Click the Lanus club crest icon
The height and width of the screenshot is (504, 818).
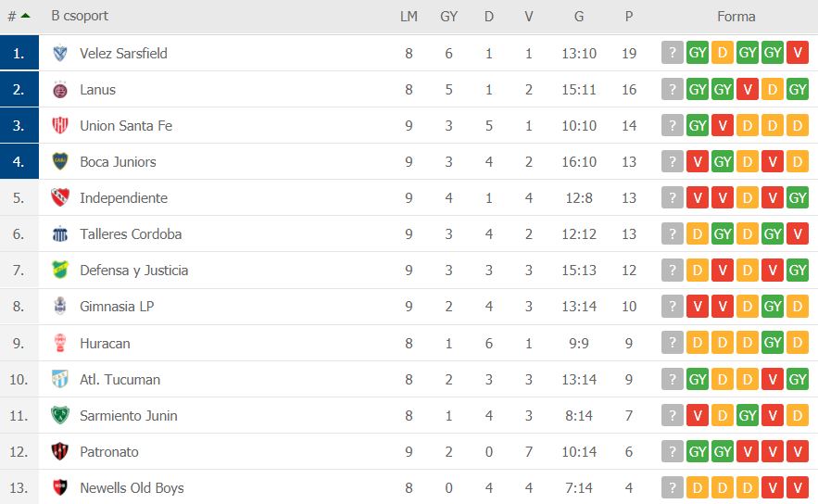60,90
